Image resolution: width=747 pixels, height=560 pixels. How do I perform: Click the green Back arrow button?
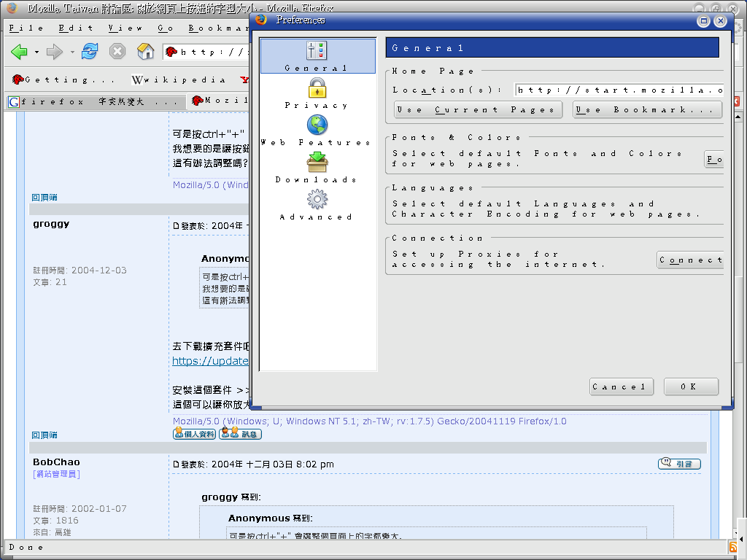click(19, 52)
